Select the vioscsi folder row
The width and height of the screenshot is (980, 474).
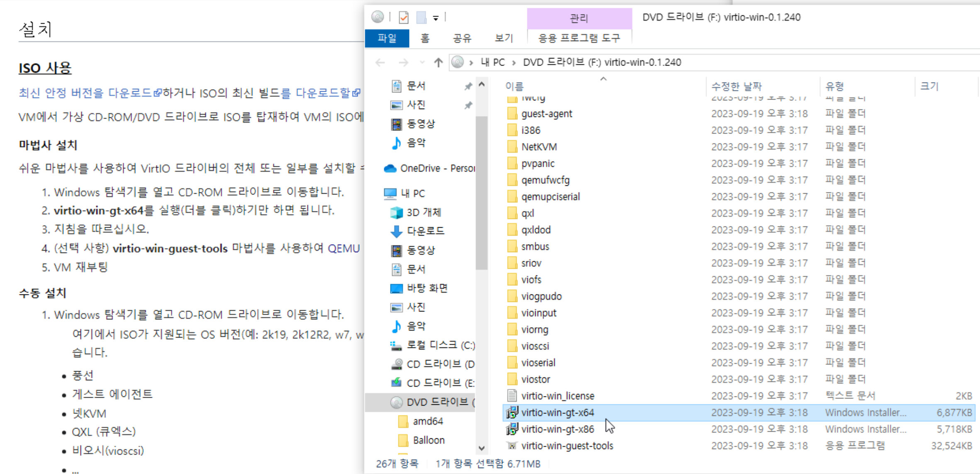point(739,346)
